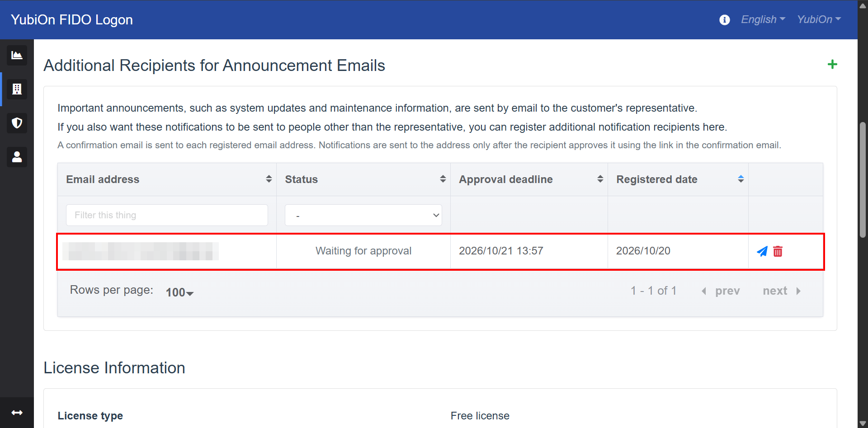Click the 1 - 1 of 1 counter

(654, 291)
